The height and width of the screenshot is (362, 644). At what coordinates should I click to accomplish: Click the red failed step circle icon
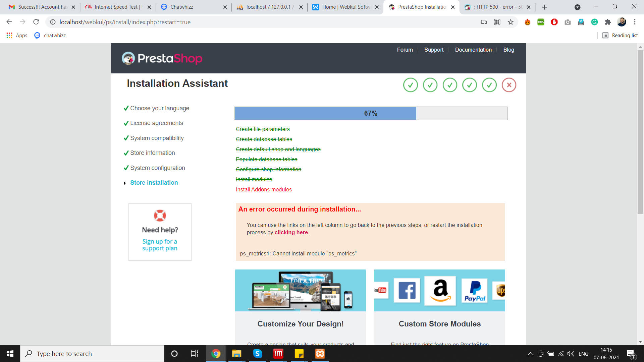point(509,85)
